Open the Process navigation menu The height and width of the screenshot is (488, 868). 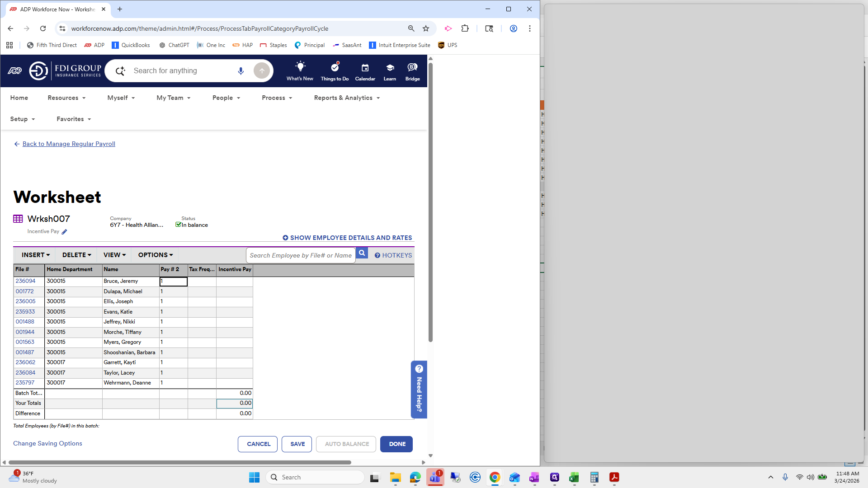point(277,98)
